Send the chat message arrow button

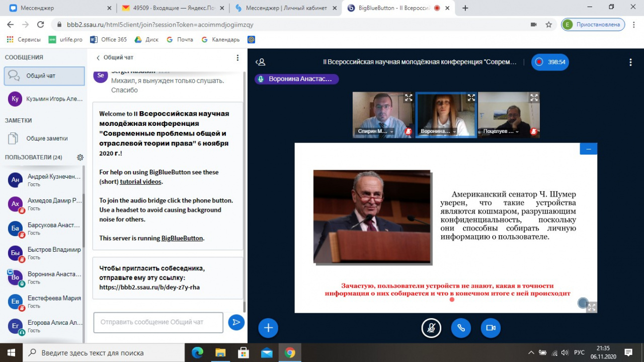click(x=236, y=322)
